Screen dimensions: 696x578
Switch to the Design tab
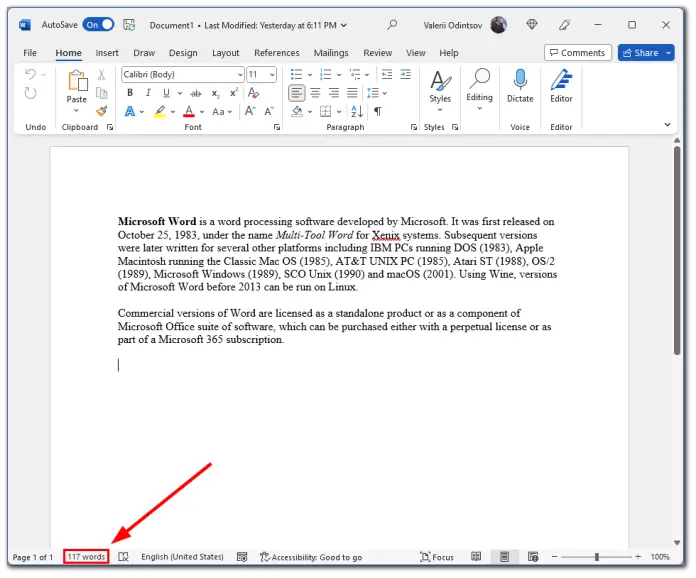[183, 53]
